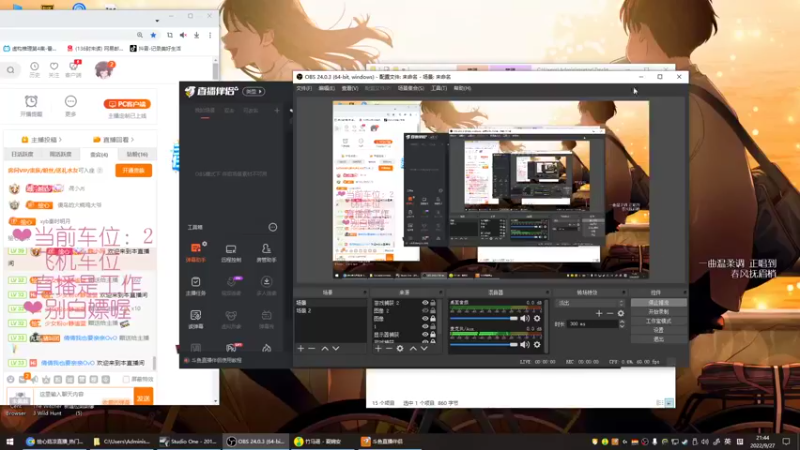This screenshot has width=800, height=450.
Task: Switch to the 钻粉(16) tab
Action: pyautogui.click(x=137, y=154)
